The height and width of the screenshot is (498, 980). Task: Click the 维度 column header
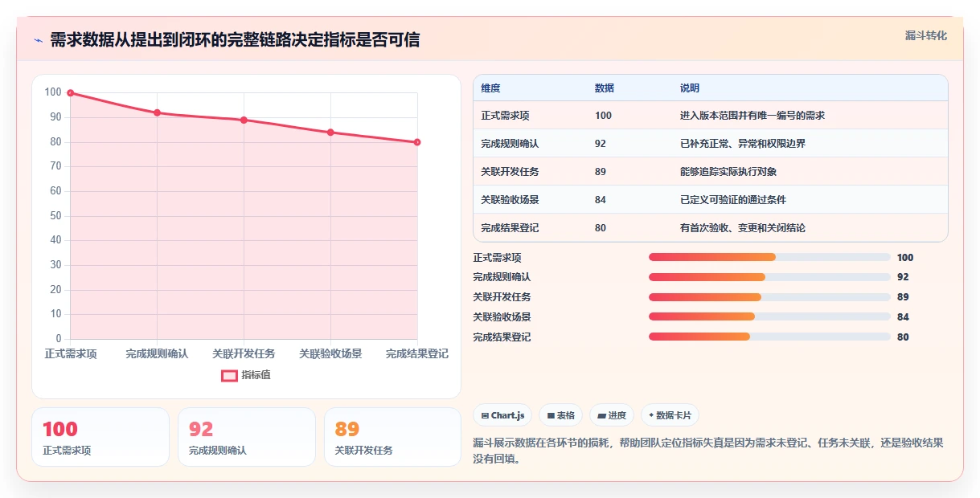(x=490, y=88)
